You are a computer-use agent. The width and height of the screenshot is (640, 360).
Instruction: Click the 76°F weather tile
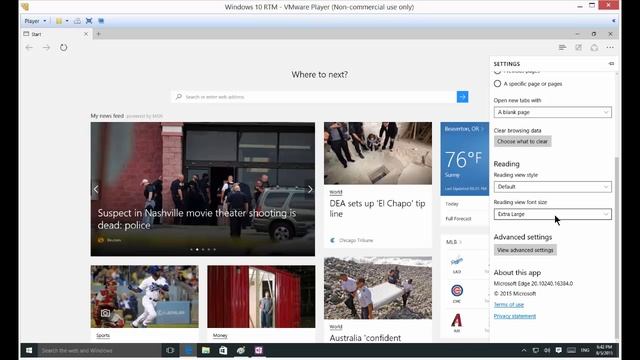click(x=464, y=159)
